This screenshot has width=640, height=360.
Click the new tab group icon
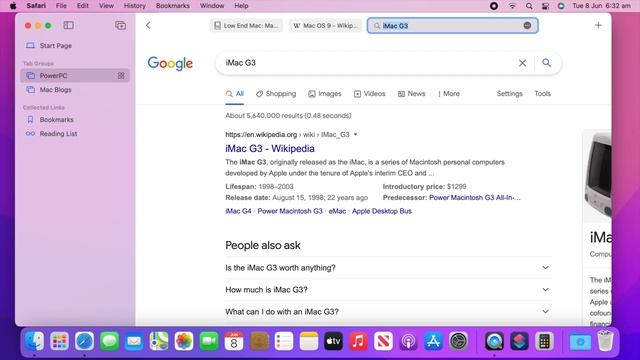click(x=120, y=25)
